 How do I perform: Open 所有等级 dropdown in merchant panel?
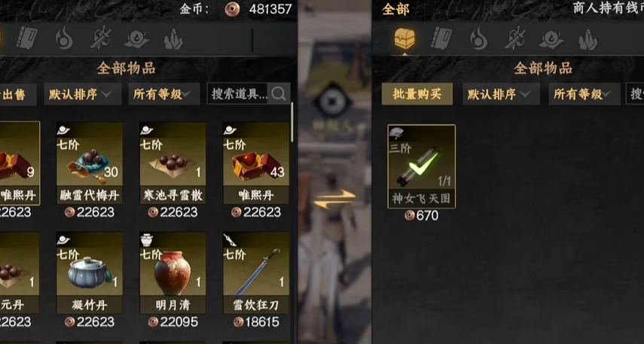[584, 94]
